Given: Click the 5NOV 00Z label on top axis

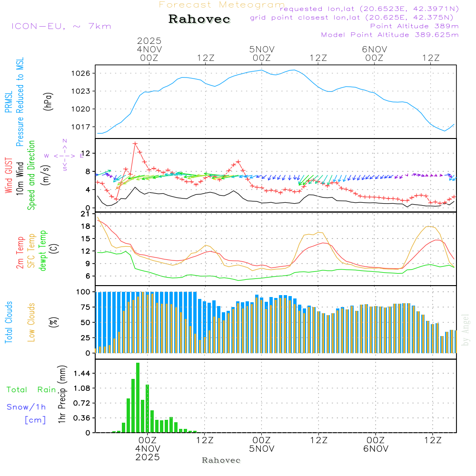Looking at the screenshot, I should tap(261, 53).
